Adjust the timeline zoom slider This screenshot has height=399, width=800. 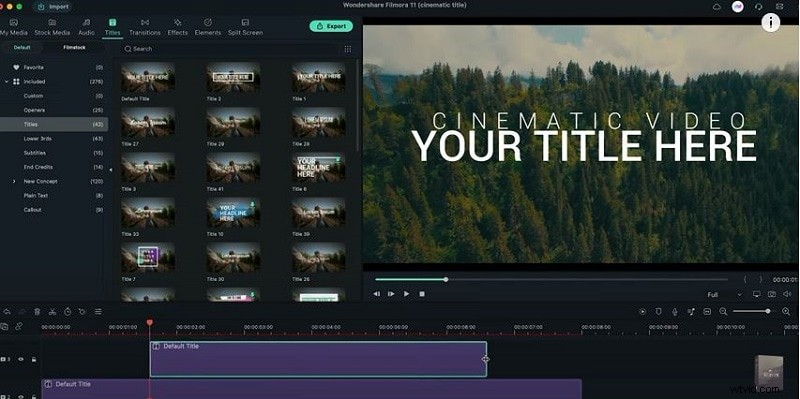coord(752,311)
